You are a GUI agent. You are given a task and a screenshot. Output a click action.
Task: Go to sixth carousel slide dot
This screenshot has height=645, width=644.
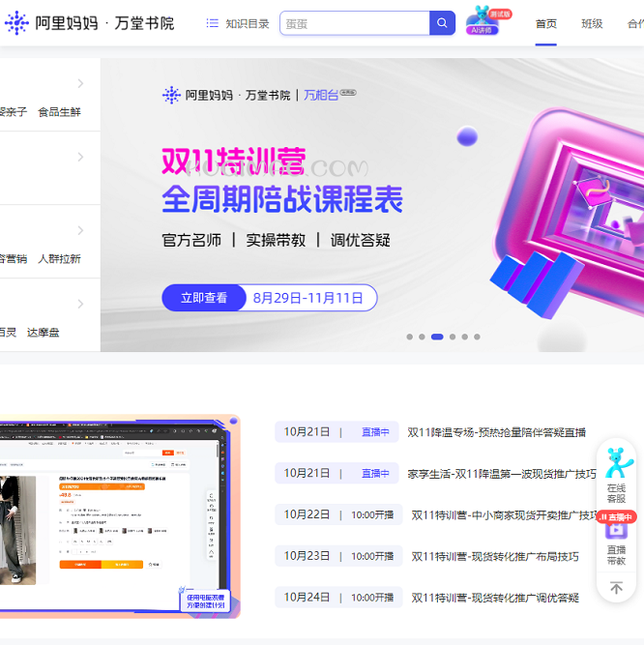tap(477, 337)
